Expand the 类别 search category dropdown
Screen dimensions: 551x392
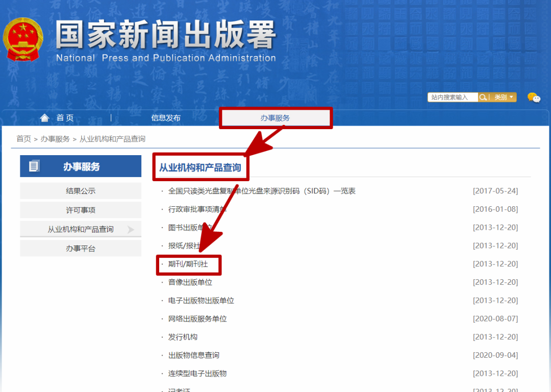[504, 97]
